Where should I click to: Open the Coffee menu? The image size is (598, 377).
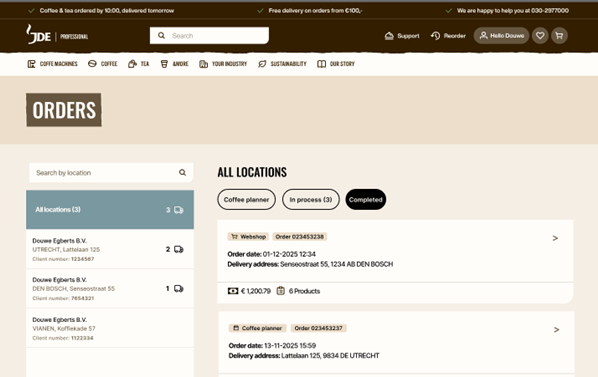coord(103,64)
